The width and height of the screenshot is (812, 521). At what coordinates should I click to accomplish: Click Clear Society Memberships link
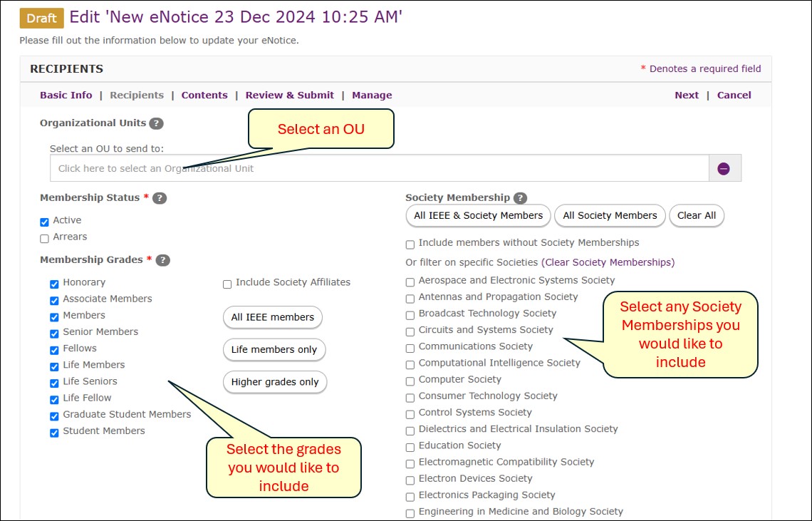(608, 262)
